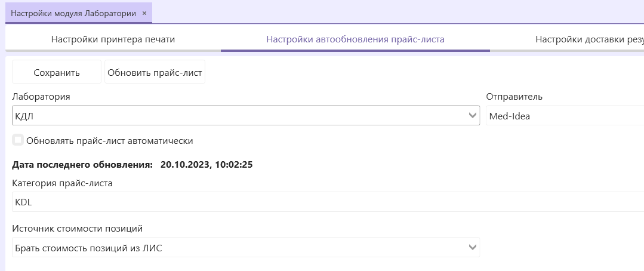Viewport: 644px width, 271px height.
Task: Select the Брать стоимость позиций из ЛИС box
Action: (x=239, y=248)
